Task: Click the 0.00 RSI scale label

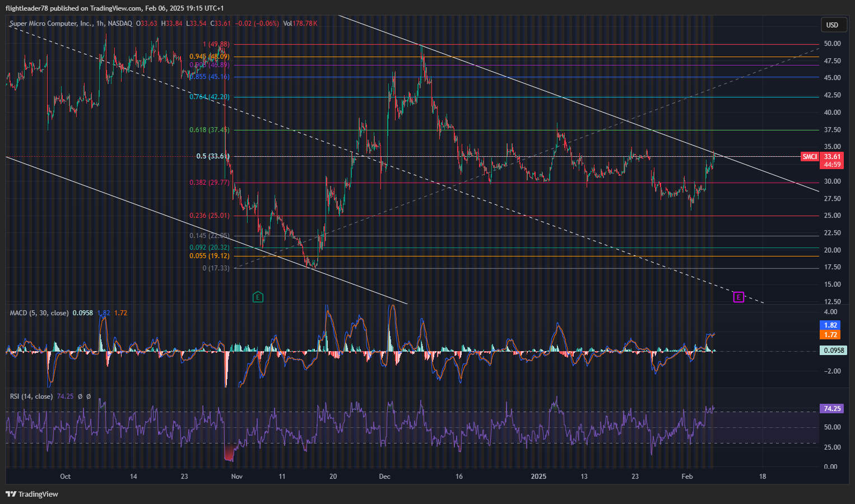Action: [831, 466]
